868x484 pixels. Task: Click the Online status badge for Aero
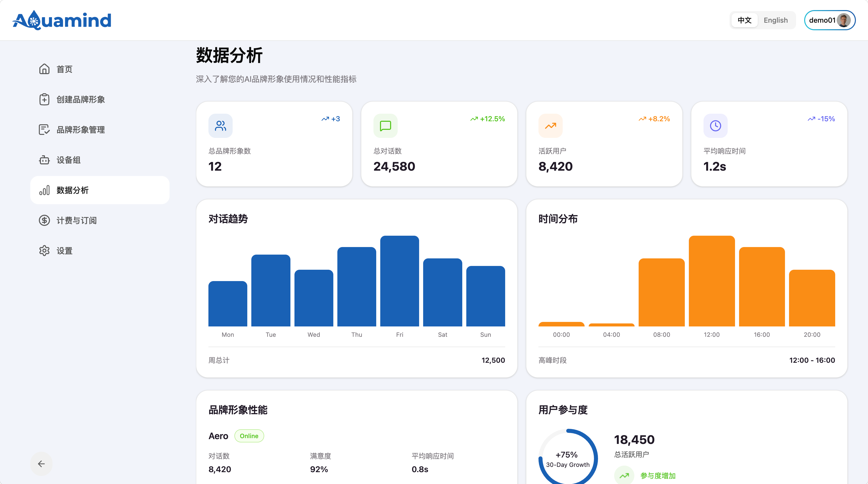(249, 436)
